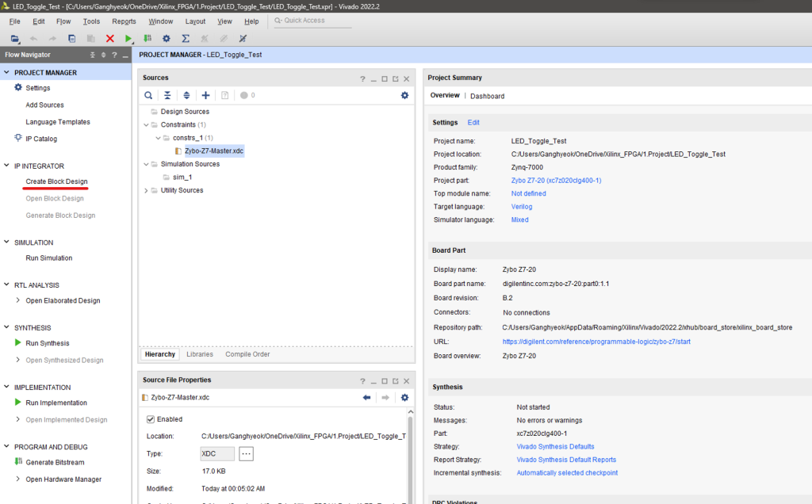
Task: Open the Reports menu
Action: tap(124, 21)
